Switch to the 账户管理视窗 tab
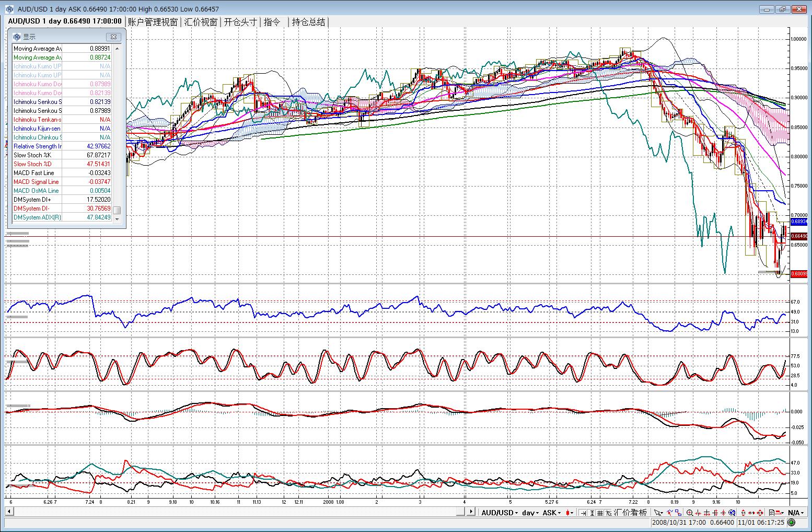This screenshot has height=532, width=812. [x=153, y=22]
